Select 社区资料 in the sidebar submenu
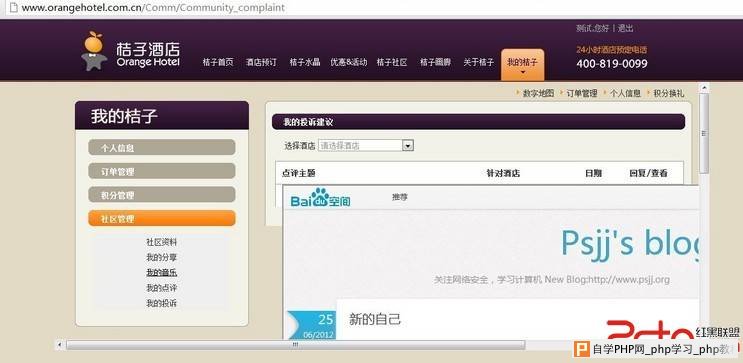 162,242
